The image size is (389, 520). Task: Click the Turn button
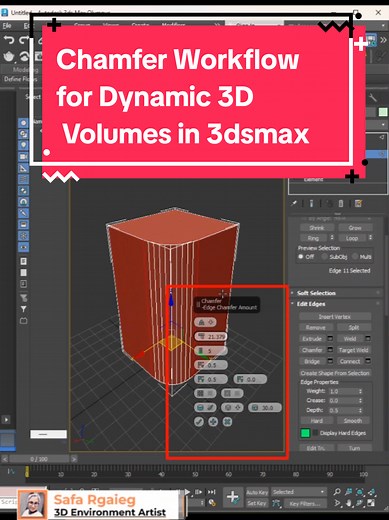(354, 448)
